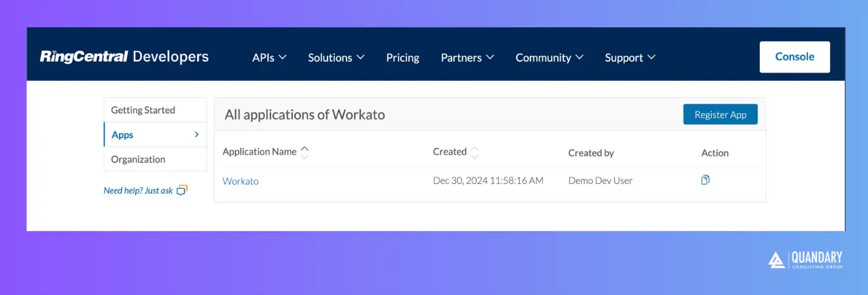Click the copy icon in Workato row
Viewport: 868px width, 295px height.
click(706, 180)
